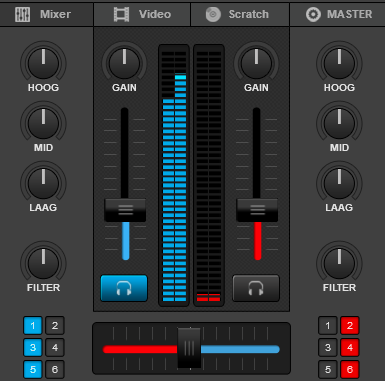Screen dimensions: 385x381
Task: Open the Scratch tab
Action: (240, 14)
